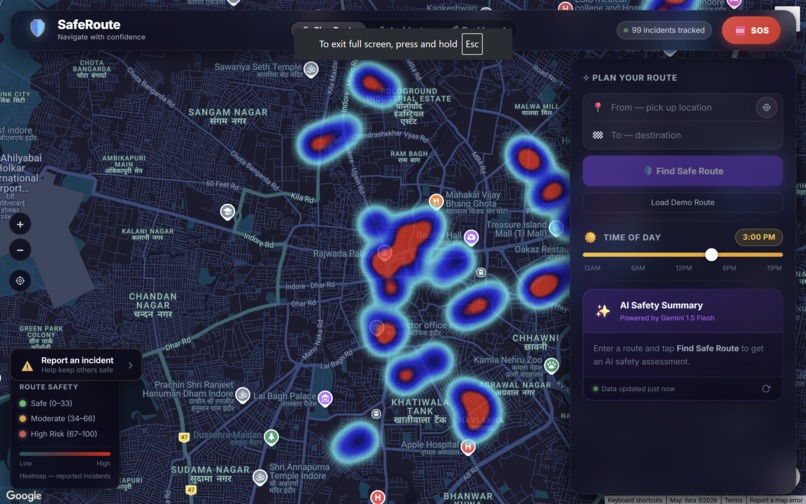806x504 pixels.
Task: Click the time of day slider handle
Action: point(711,255)
